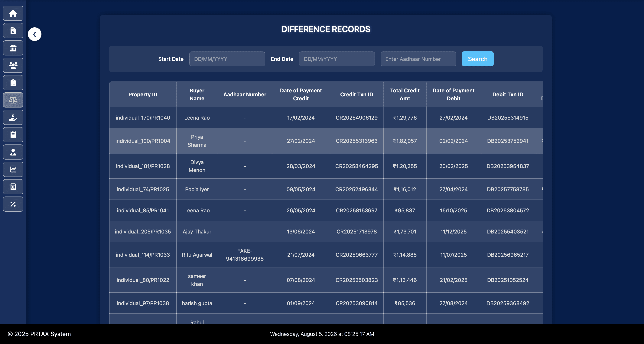The width and height of the screenshot is (644, 344).
Task: Click the Total Credit Amt header
Action: point(405,94)
